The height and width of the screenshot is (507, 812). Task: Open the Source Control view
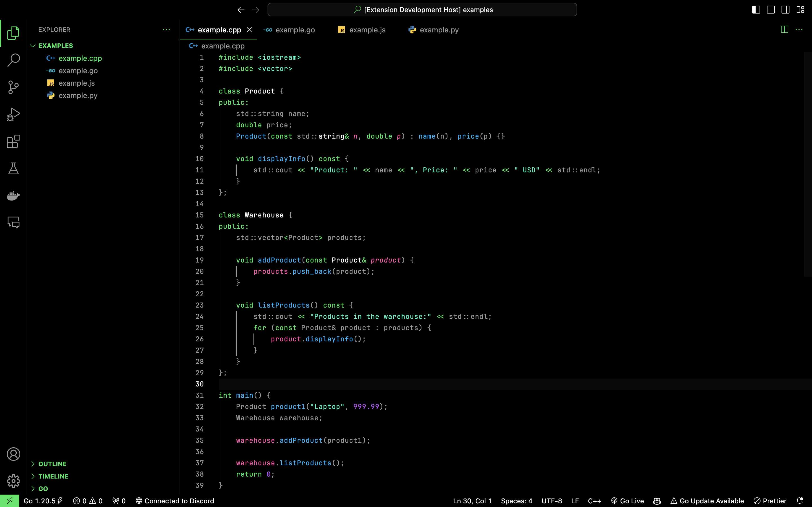coord(14,87)
